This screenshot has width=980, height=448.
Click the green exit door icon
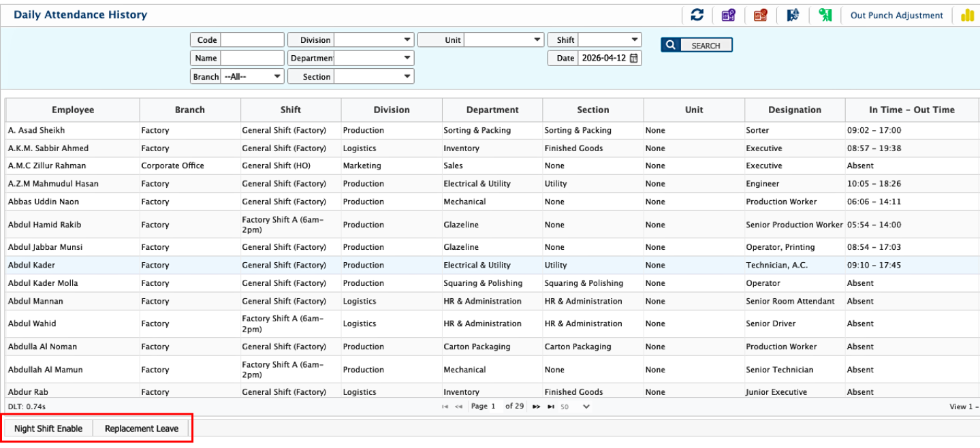tap(825, 15)
